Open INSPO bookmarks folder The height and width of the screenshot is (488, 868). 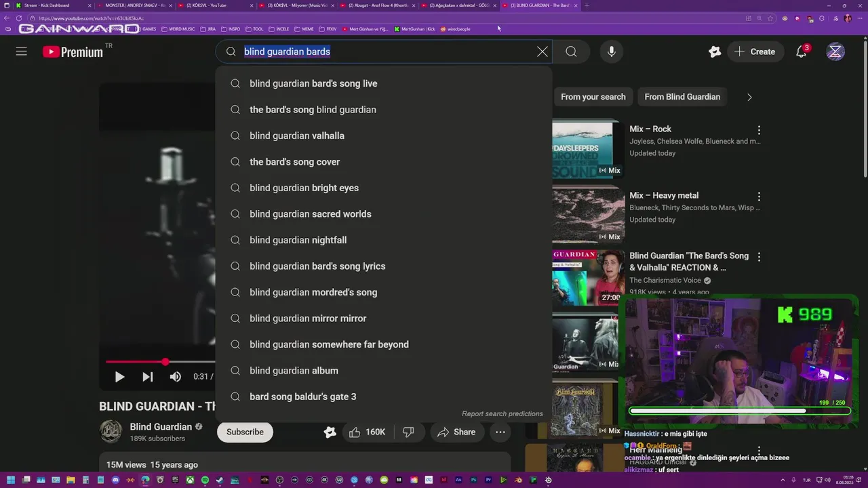click(231, 29)
